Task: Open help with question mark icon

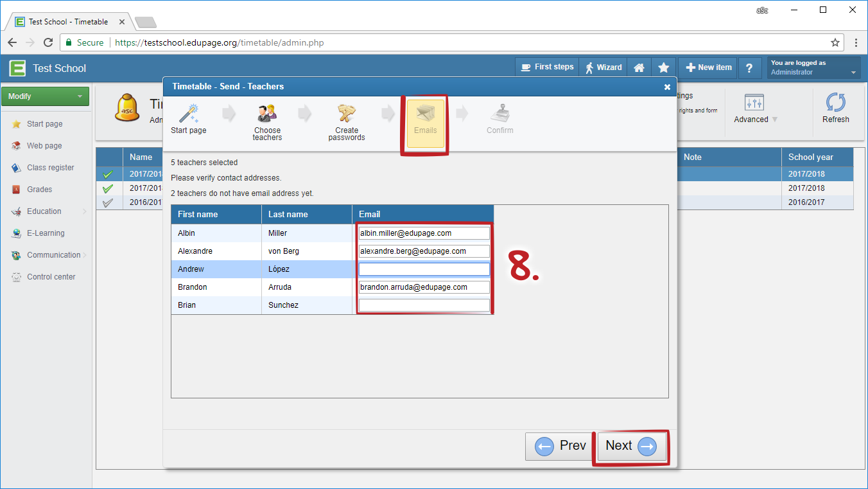Action: tap(749, 67)
